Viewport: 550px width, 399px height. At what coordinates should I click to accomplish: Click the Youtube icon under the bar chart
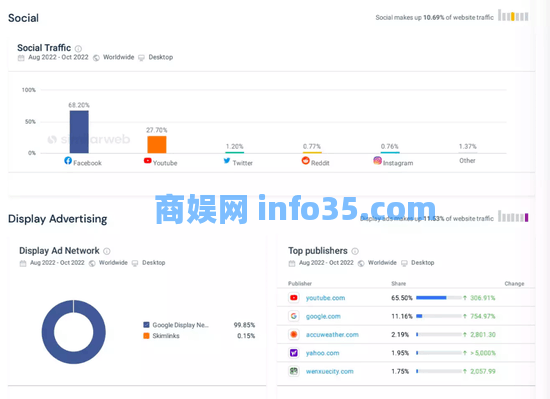[x=148, y=161]
